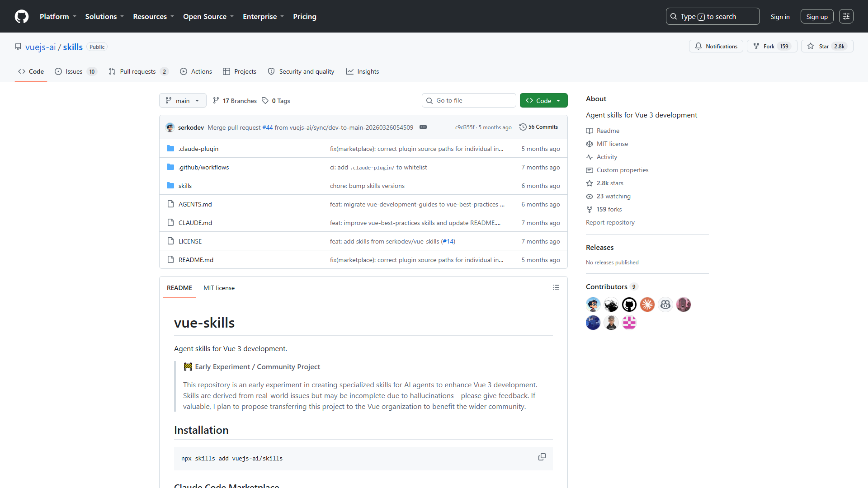Open the skills repository name link

tap(72, 47)
